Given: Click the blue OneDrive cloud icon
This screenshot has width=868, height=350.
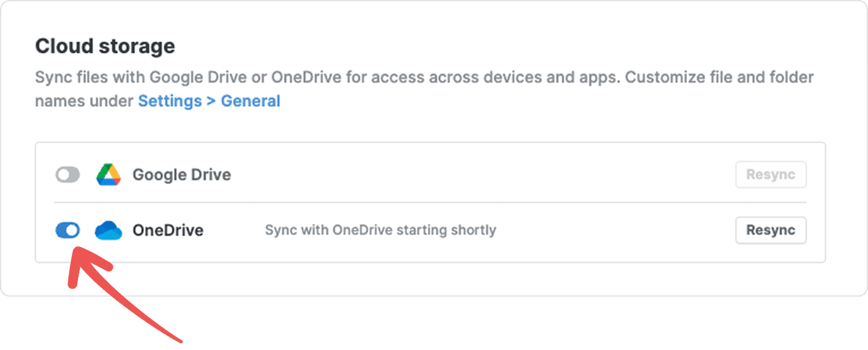Looking at the screenshot, I should (108, 230).
